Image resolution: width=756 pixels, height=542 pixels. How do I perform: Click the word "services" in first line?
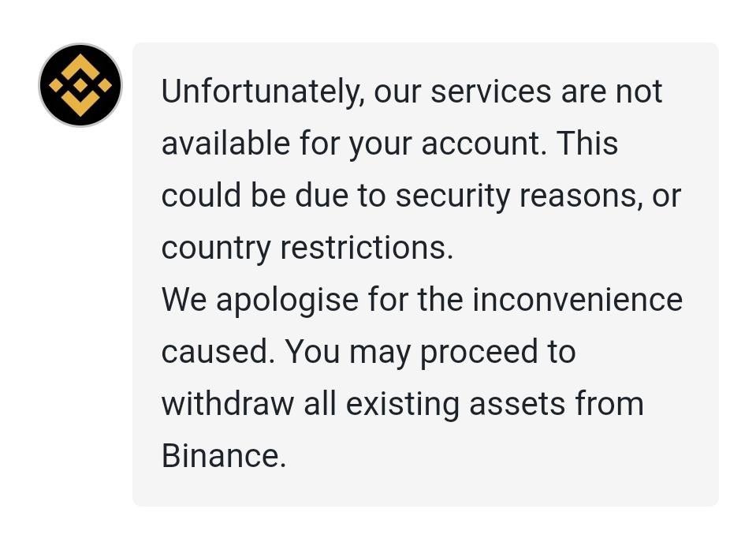point(490,92)
